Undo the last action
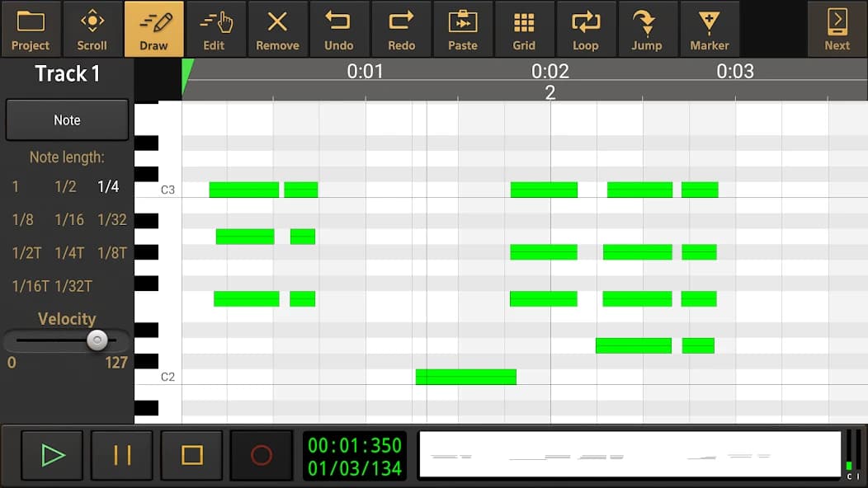The height and width of the screenshot is (488, 868). (340, 29)
